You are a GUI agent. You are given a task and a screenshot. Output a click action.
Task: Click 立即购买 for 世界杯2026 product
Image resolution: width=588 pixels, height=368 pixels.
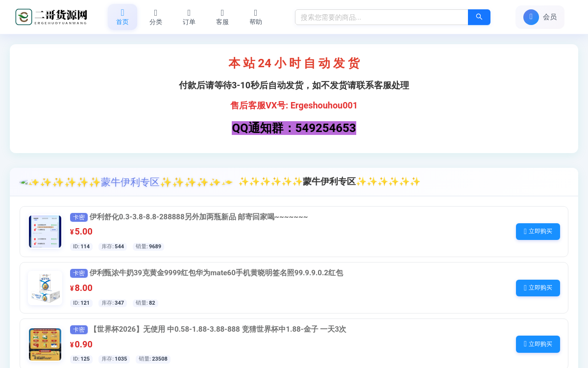tap(538, 344)
